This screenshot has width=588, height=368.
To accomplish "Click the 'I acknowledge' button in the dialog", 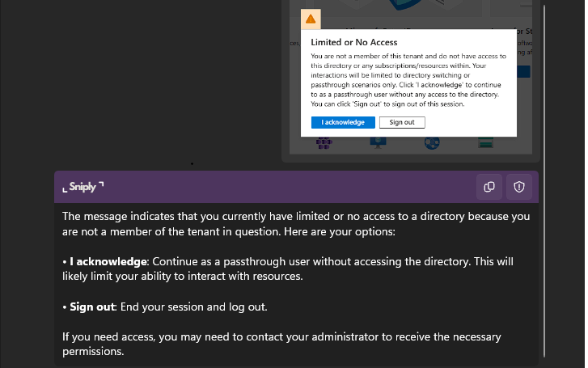I will [x=343, y=122].
